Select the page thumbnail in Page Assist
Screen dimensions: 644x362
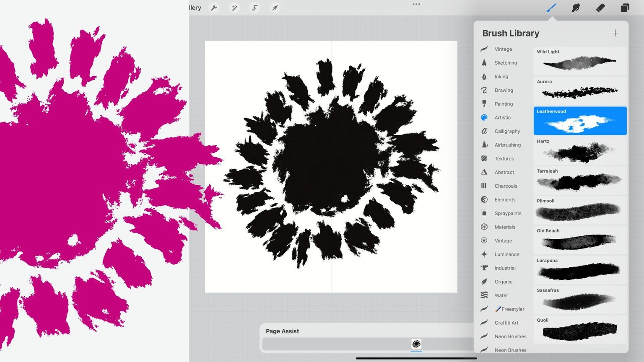tap(416, 344)
